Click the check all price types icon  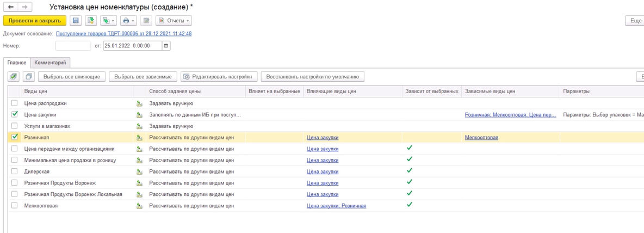(14, 77)
